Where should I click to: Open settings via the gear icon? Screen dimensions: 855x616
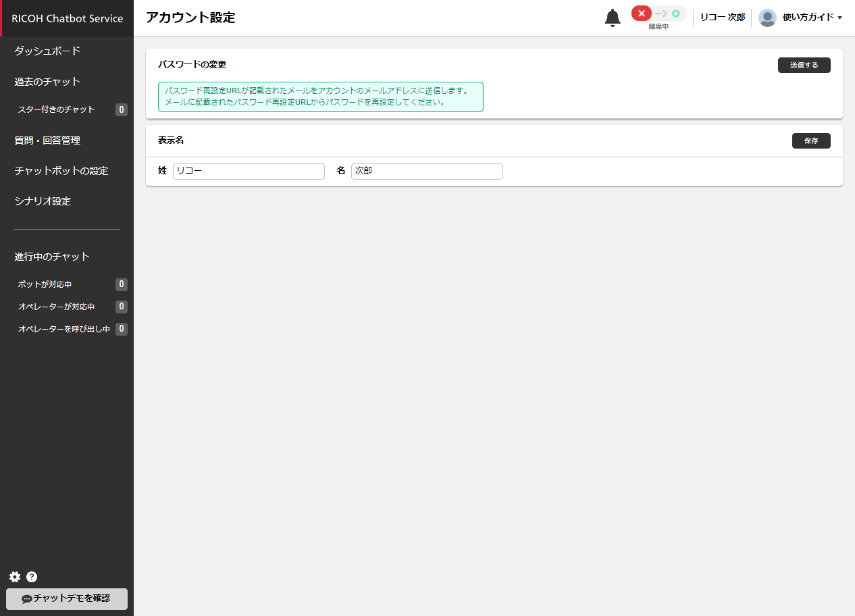[x=15, y=577]
